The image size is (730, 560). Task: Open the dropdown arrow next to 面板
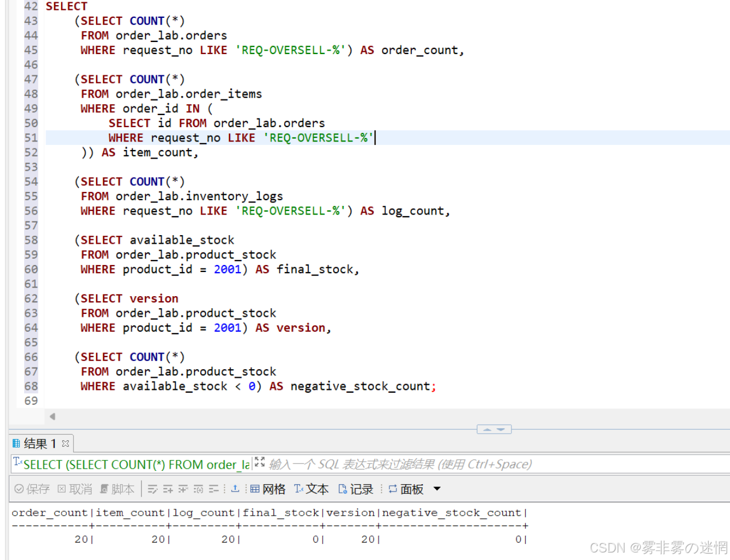coord(437,489)
